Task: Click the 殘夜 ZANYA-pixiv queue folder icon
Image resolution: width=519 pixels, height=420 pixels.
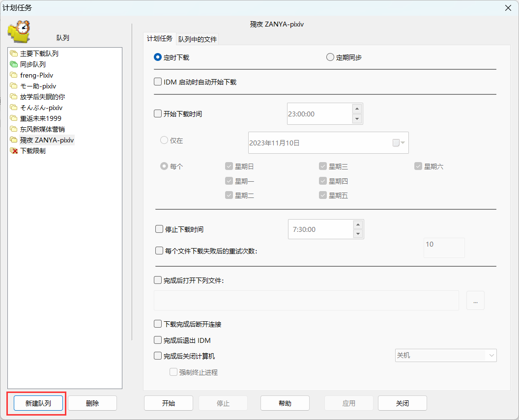Action: point(14,140)
